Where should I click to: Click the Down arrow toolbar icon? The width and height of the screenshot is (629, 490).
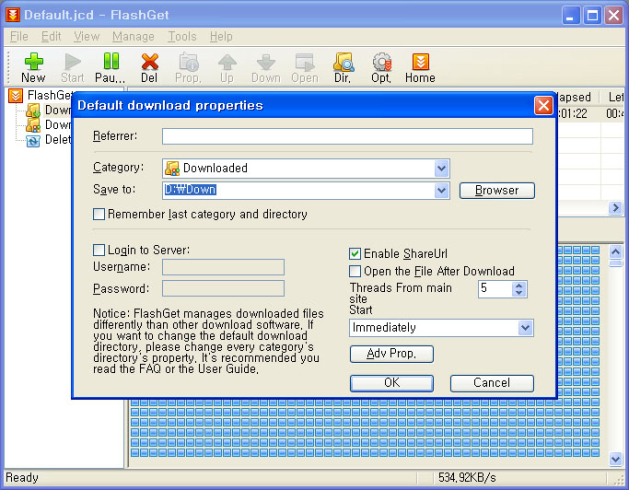click(x=266, y=67)
